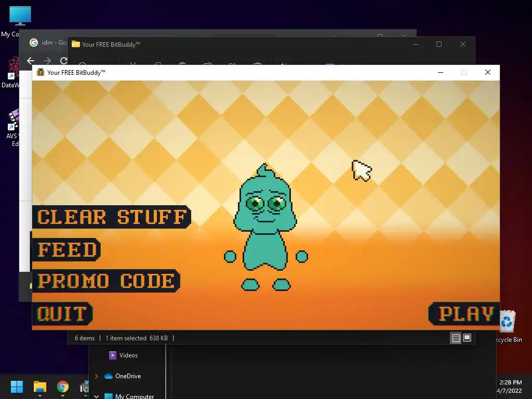Open the taskbar clock showing 2:28 PM
The width and height of the screenshot is (532, 399).
510,386
